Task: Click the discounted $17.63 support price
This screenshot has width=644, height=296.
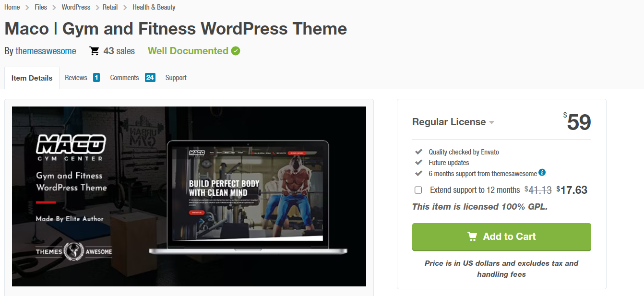Action: (x=572, y=190)
